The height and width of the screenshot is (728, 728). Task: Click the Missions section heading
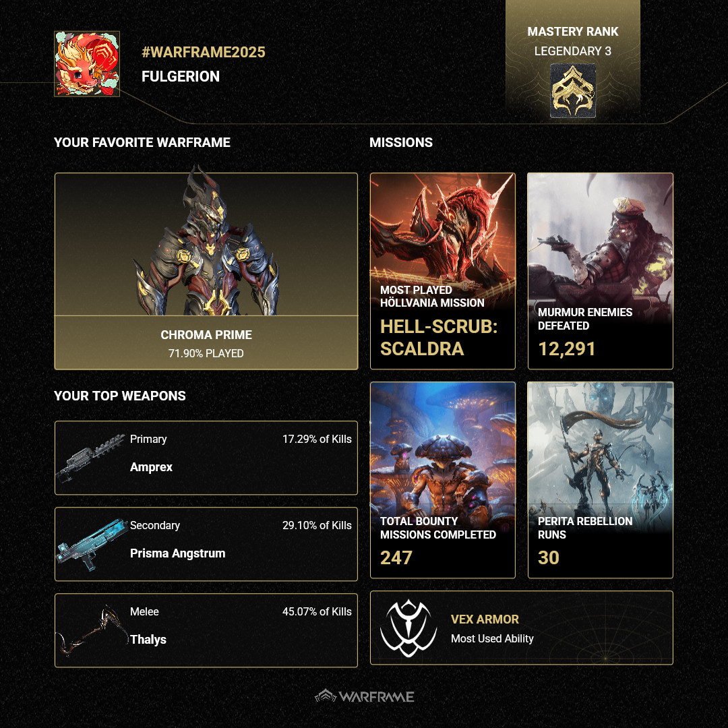pyautogui.click(x=401, y=142)
